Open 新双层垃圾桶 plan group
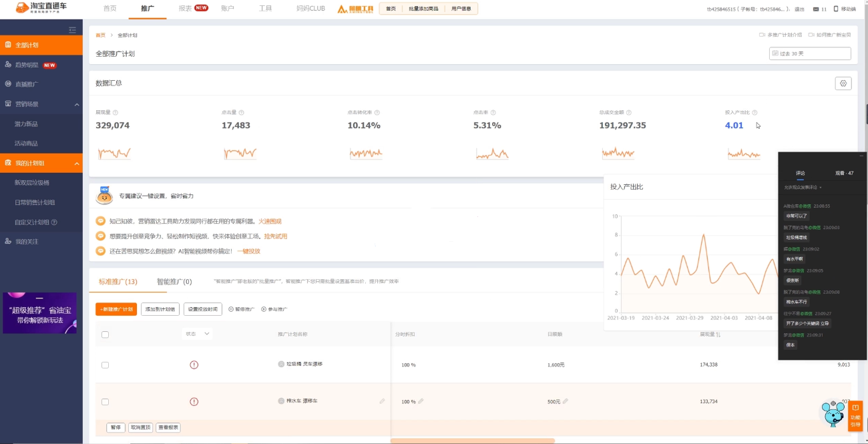Screen dimensions: 868x444 click(x=31, y=182)
